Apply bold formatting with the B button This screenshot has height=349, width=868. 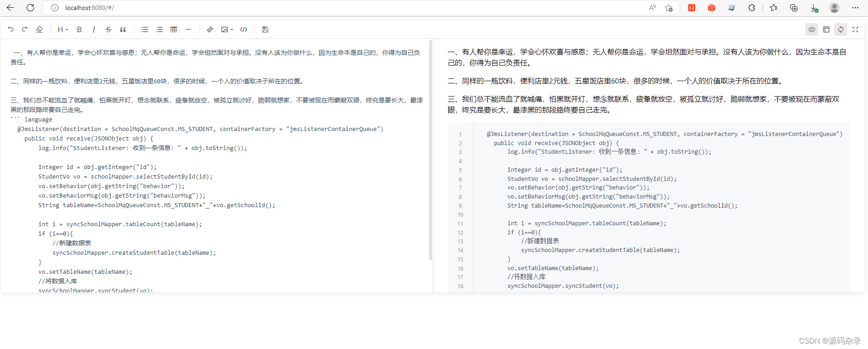tap(79, 29)
